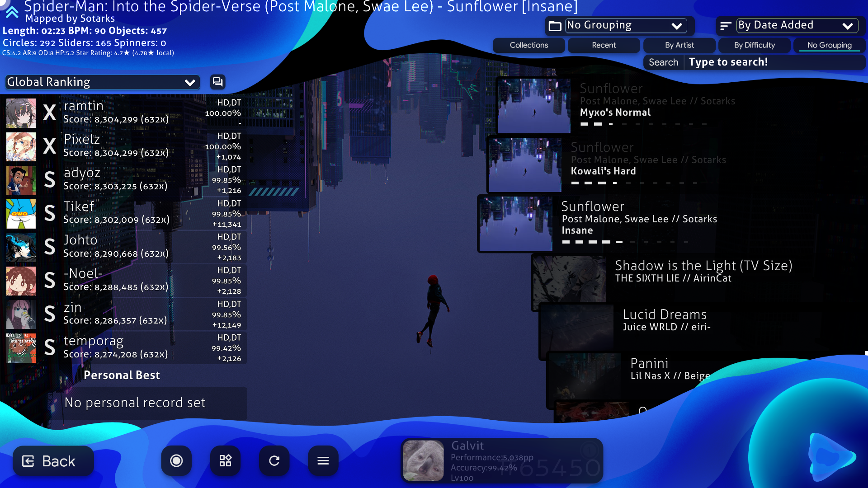The width and height of the screenshot is (868, 488).
Task: Open adyoz's avatar in leaderboard
Action: pos(21,180)
